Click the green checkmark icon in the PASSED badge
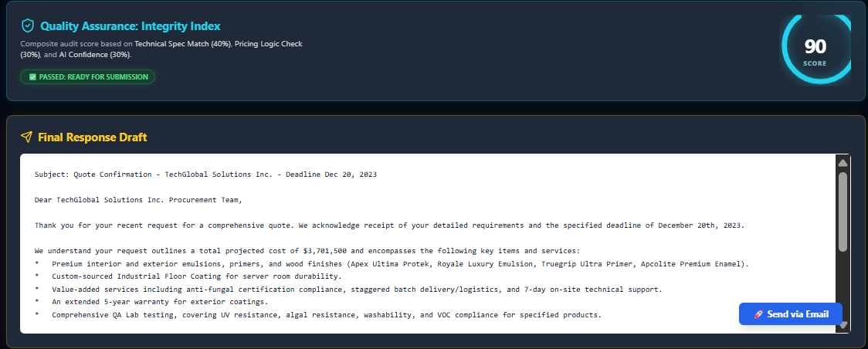868x349 pixels. (32, 77)
